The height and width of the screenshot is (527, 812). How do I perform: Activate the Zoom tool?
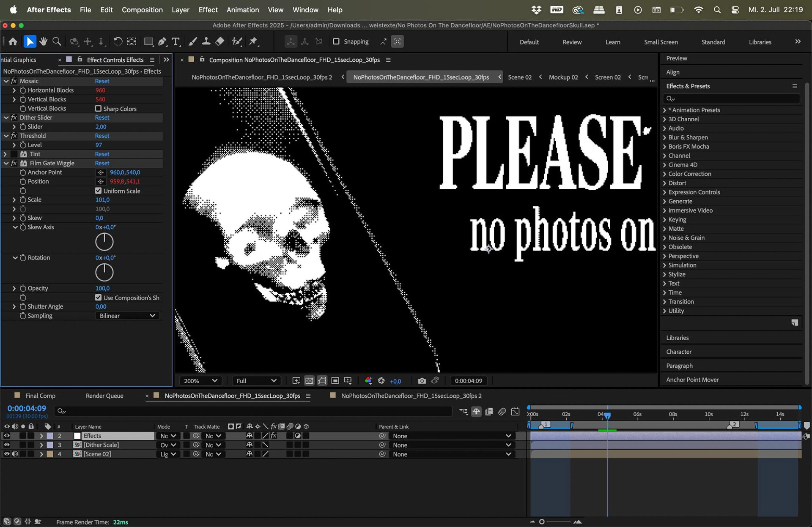[57, 41]
